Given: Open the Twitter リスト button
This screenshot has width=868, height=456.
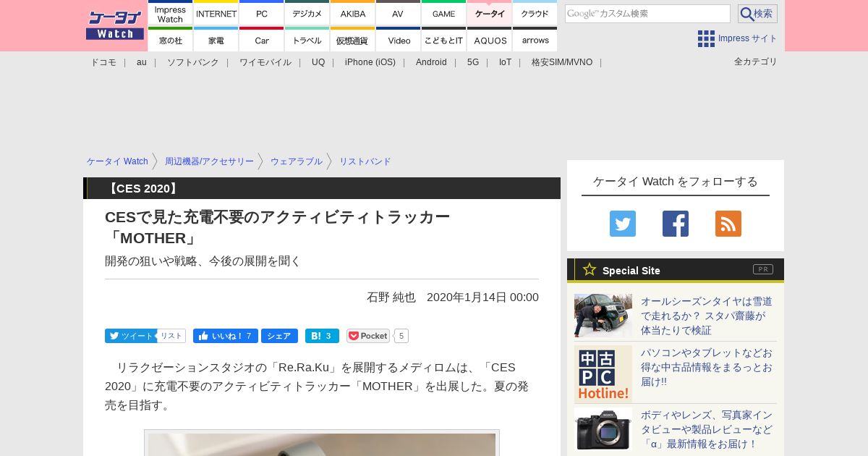Looking at the screenshot, I should click(171, 336).
